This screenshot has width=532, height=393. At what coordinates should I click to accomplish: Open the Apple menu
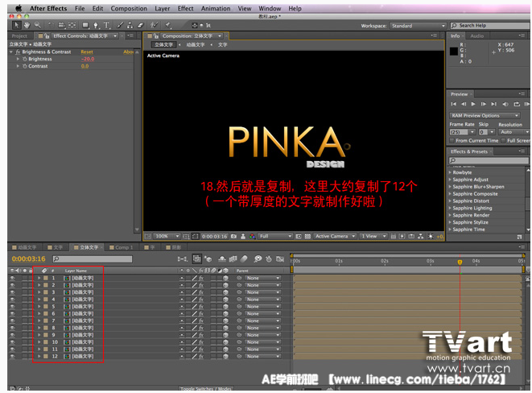(19, 8)
